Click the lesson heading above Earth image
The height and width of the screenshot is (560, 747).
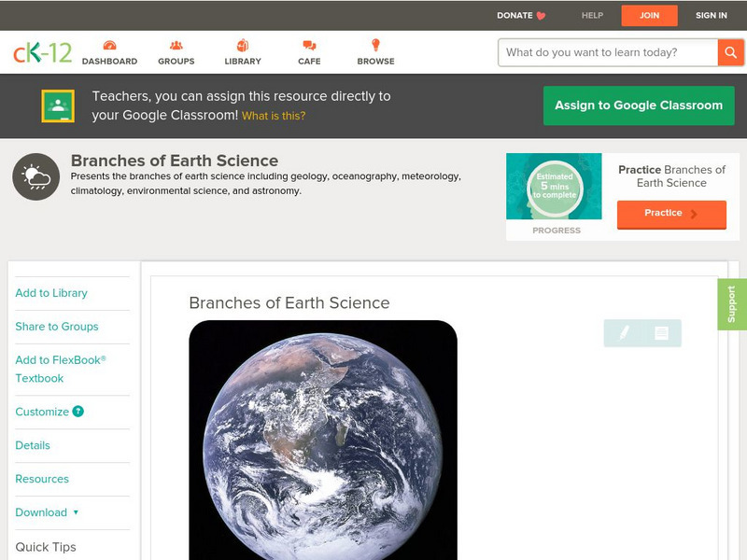289,302
